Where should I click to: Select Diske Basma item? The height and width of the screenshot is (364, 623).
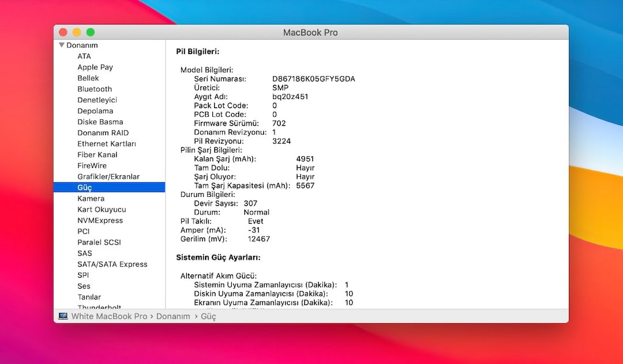point(100,122)
